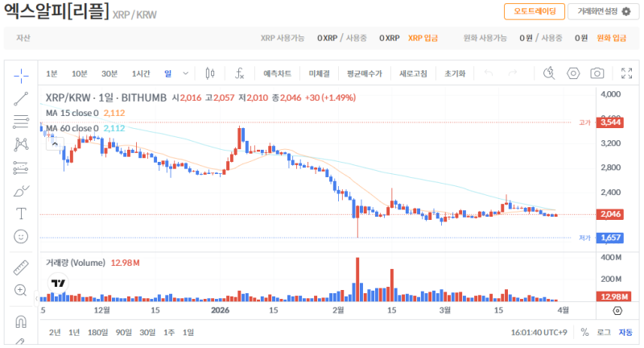Select the trend line drawing tool

coord(21,99)
